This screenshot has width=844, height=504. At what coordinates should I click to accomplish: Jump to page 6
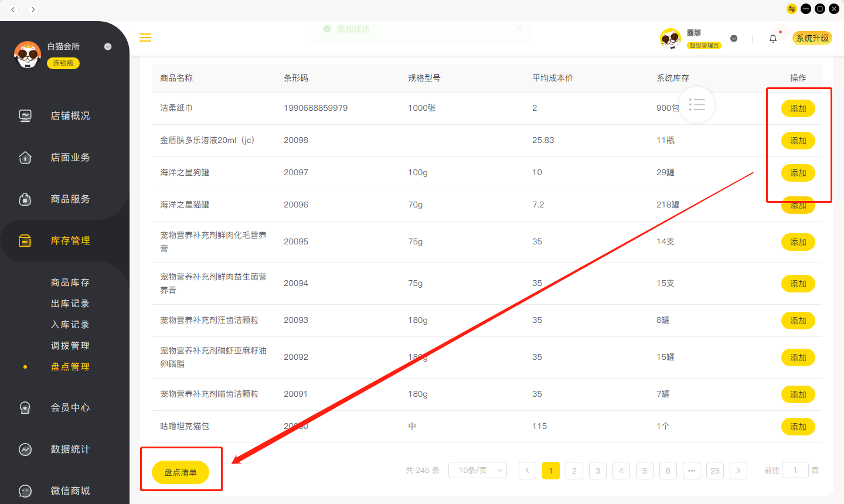coord(668,471)
